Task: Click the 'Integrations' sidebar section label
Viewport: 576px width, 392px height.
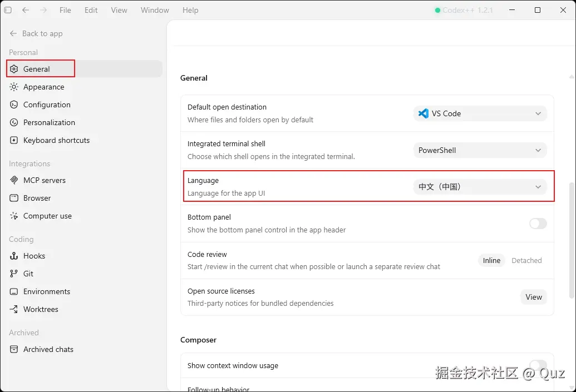Action: point(29,163)
